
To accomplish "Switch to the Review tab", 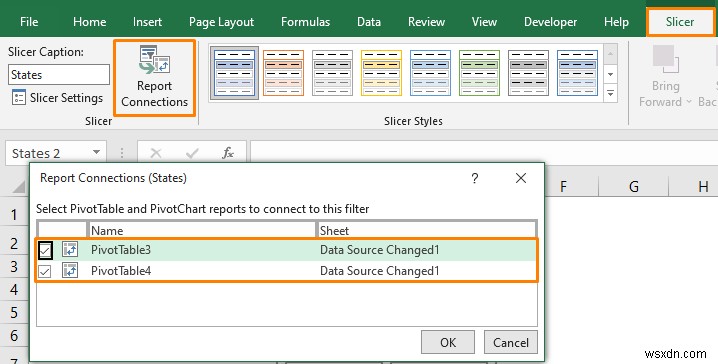I will [x=426, y=22].
